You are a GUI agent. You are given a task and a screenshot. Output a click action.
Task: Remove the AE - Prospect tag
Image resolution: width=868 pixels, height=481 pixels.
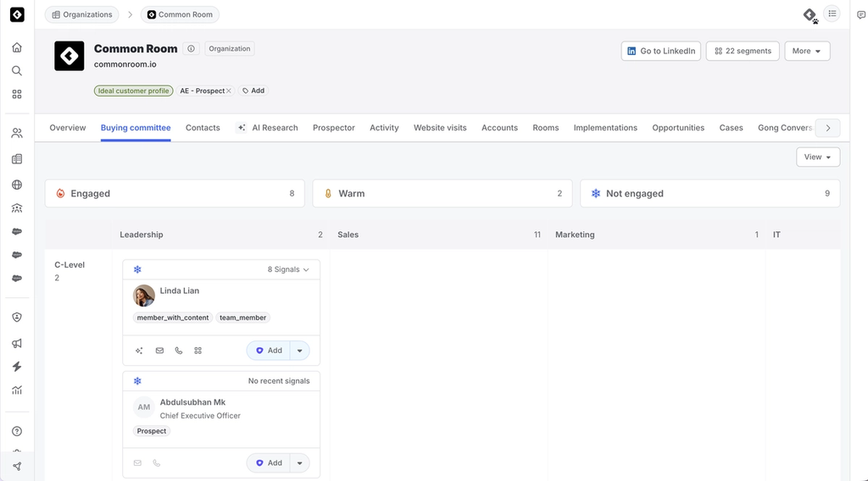(x=229, y=91)
